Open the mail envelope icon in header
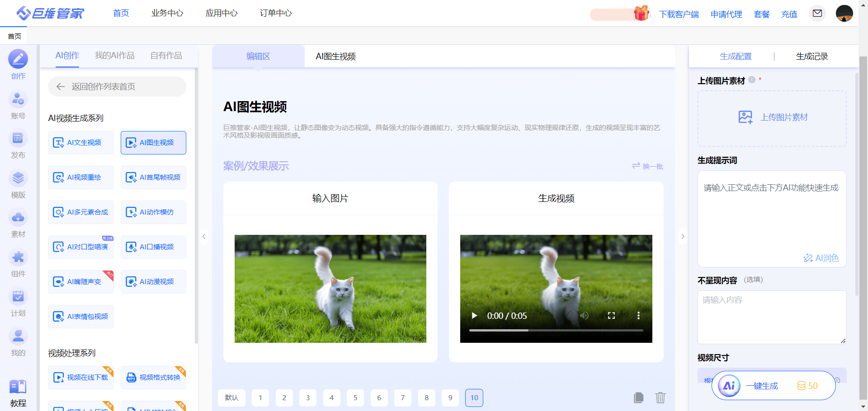Screen dimensions: 868x411 (x=817, y=13)
